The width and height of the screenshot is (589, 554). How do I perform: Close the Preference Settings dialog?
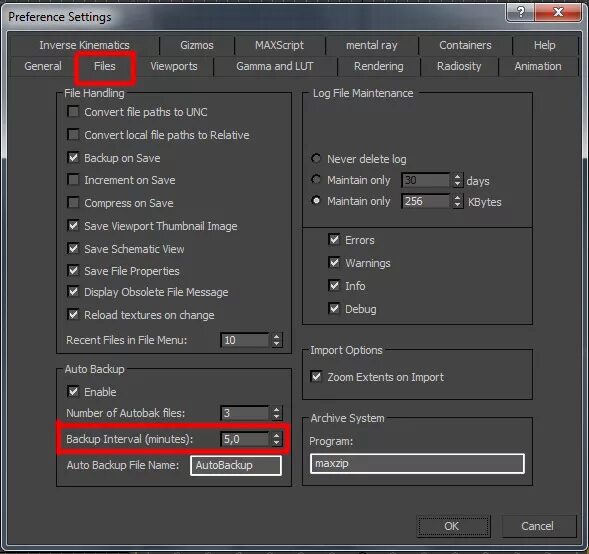(x=558, y=12)
